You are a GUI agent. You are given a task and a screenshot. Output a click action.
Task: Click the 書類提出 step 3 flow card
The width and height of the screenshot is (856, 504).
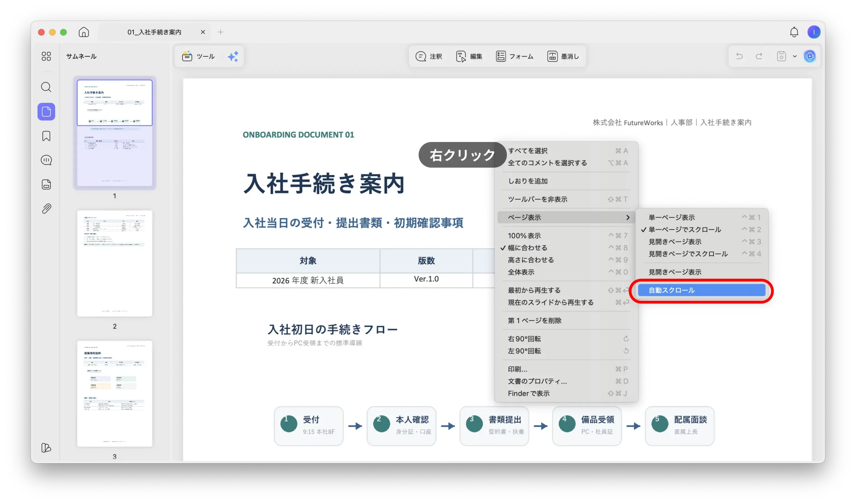pos(494,426)
